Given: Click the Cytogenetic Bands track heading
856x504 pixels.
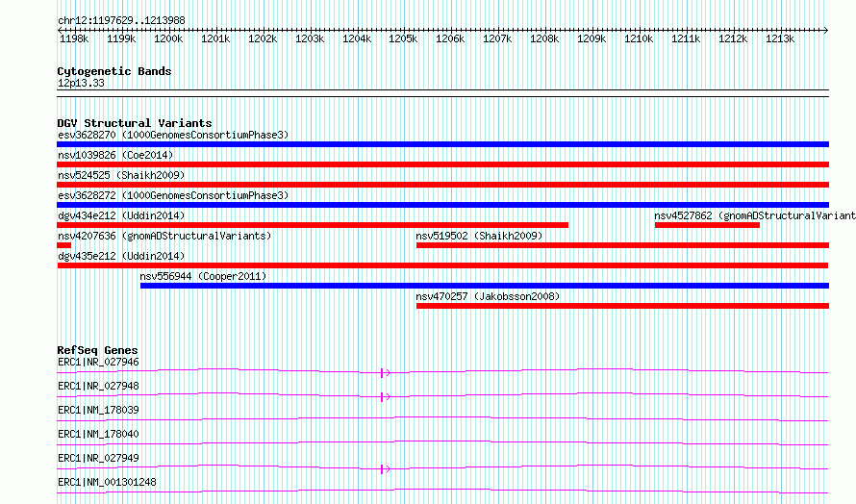Looking at the screenshot, I should coord(114,71).
